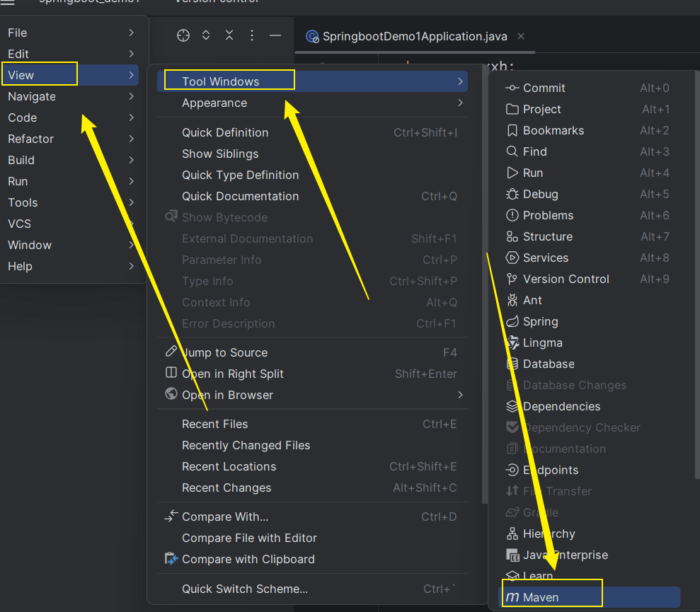This screenshot has width=700, height=612.
Task: Choose Compare with Clipboard
Action: click(312, 560)
